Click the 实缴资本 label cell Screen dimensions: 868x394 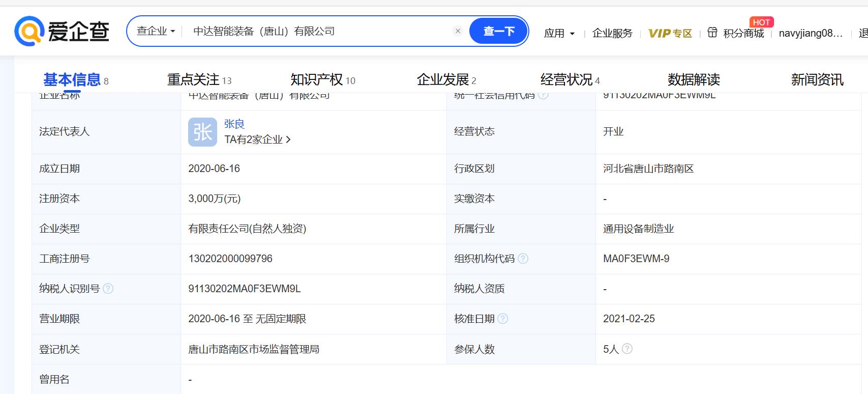[x=521, y=199]
